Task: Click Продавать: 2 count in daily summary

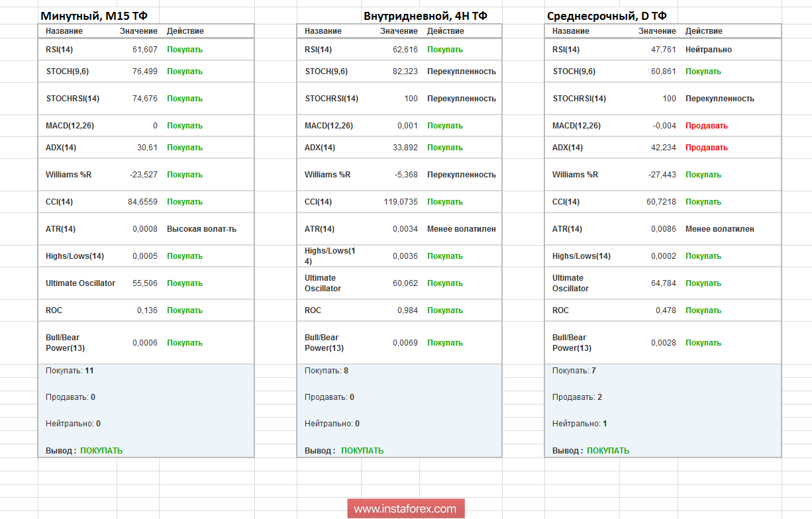Action: coord(577,397)
